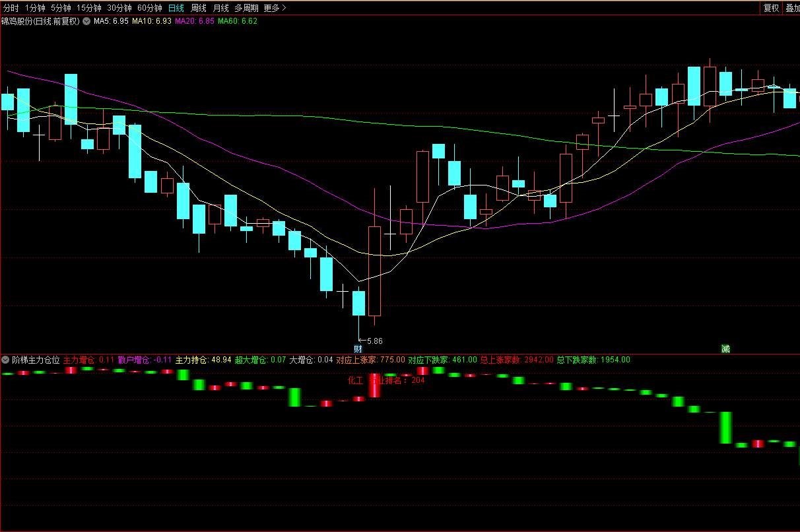800x532 pixels.
Task: Switch to the 月线 monthly chart
Action: coord(220,8)
